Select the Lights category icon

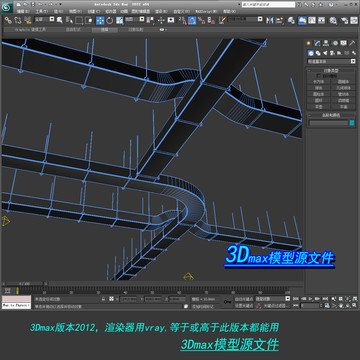[325, 53]
